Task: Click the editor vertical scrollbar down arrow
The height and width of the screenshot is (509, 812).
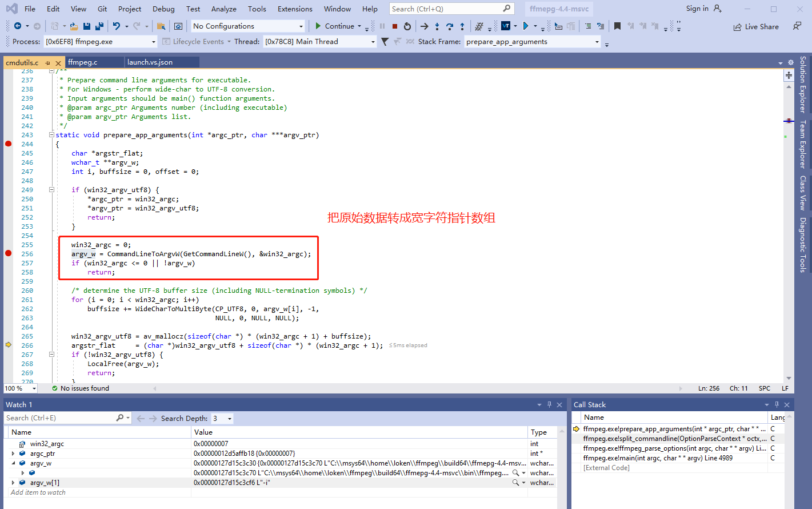Action: 789,378
